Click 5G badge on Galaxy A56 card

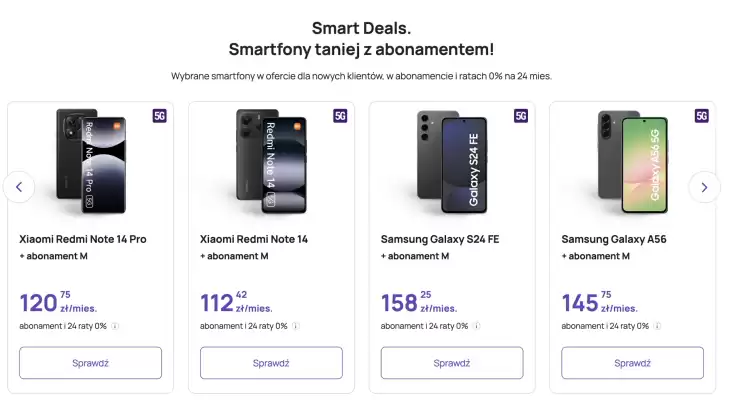click(x=702, y=116)
